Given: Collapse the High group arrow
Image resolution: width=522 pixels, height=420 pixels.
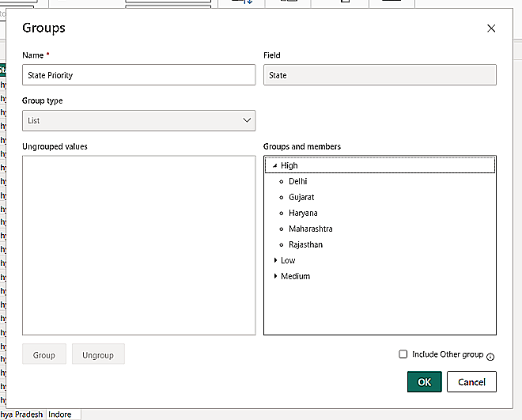Looking at the screenshot, I should click(274, 166).
